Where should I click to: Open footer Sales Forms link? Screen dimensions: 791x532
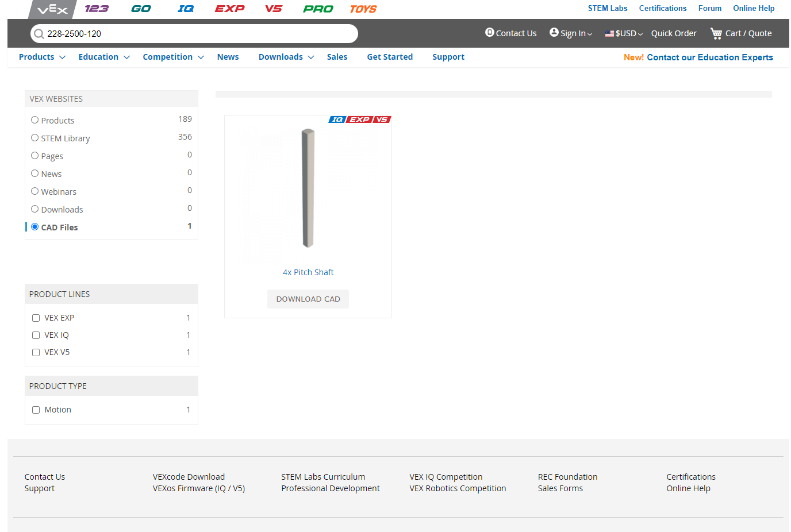coord(560,488)
